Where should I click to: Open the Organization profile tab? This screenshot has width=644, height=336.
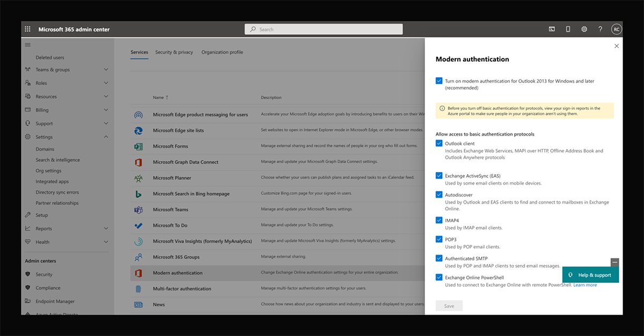221,52
